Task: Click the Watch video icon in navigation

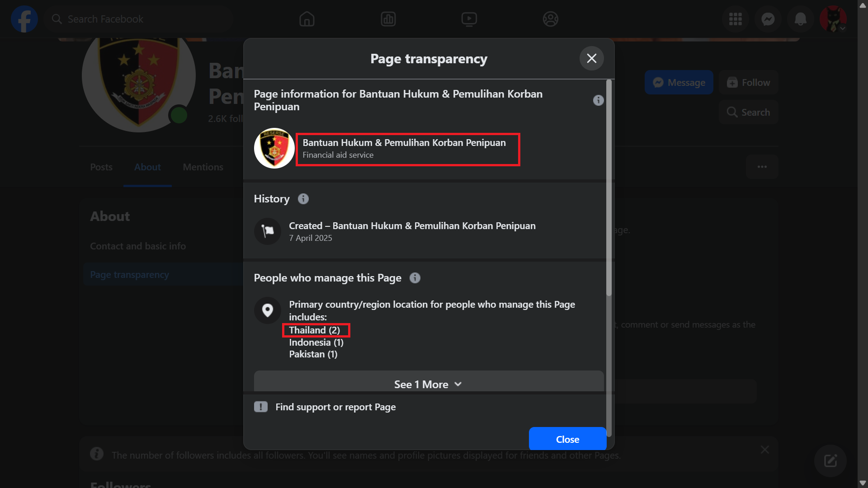Action: coord(469,19)
